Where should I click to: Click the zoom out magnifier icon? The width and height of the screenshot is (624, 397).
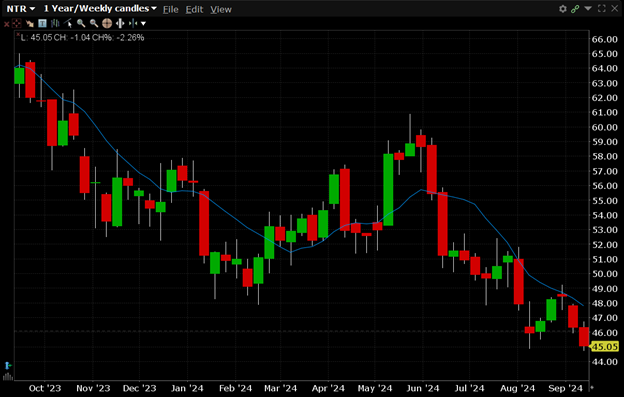coord(94,23)
